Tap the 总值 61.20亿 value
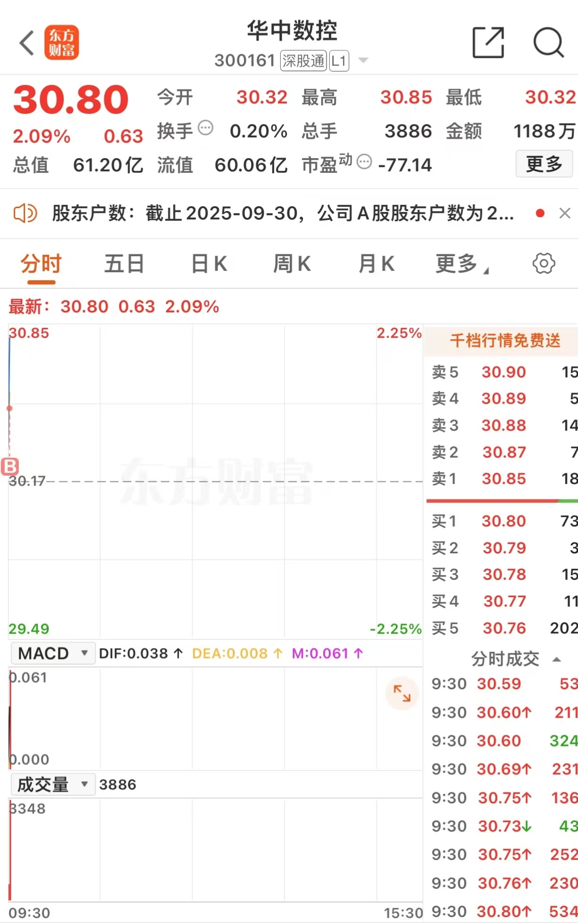578x924 pixels. coord(108,165)
